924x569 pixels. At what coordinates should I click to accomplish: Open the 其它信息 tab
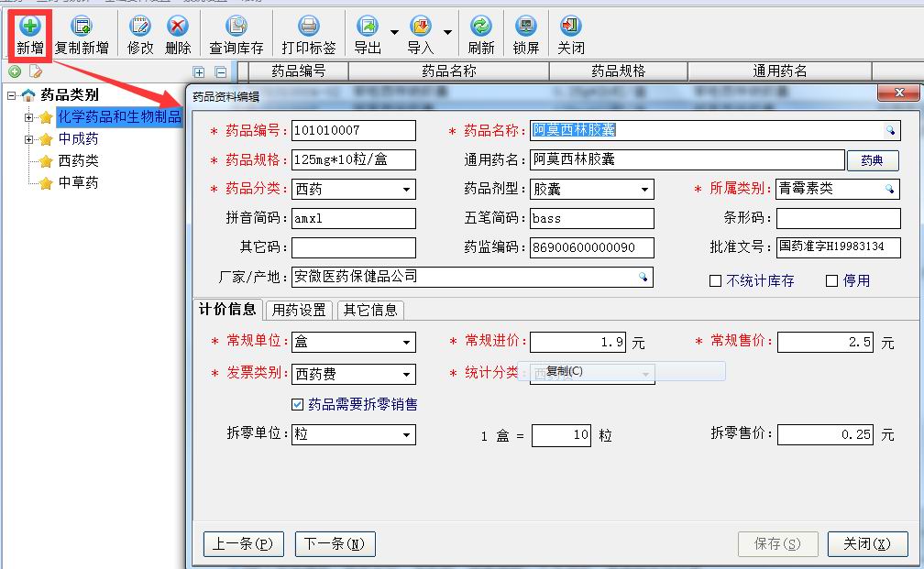coord(370,311)
